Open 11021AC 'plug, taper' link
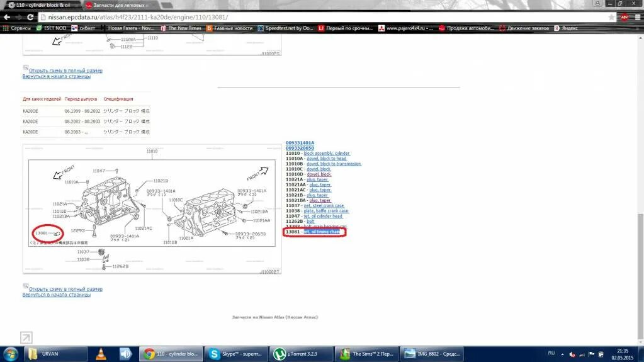This screenshot has width=644, height=362. 320,190
